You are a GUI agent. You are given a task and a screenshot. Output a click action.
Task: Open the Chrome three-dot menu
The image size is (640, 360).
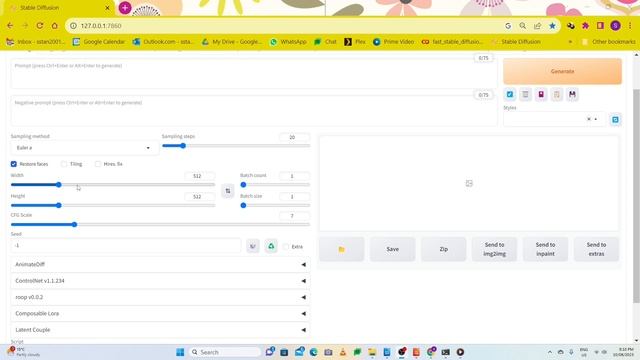point(630,26)
